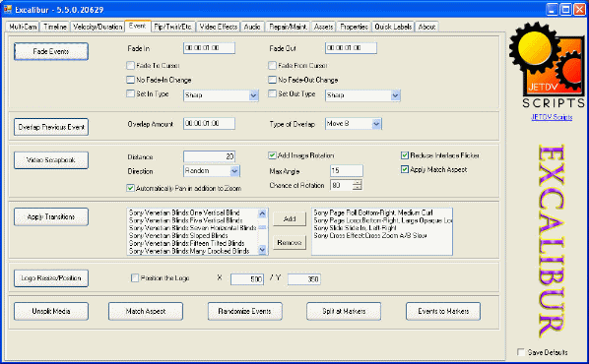The image size is (589, 364).
Task: Expand the Type of Overlap dropdown
Action: (376, 124)
